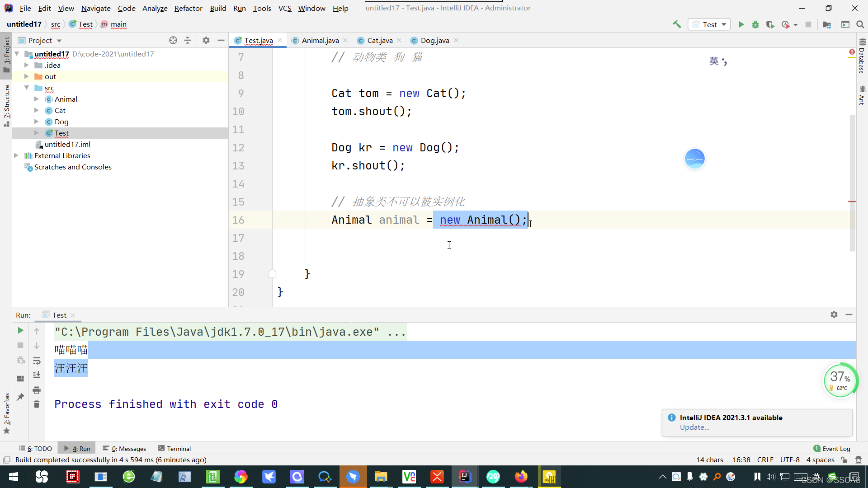This screenshot has width=868, height=488.
Task: Minimize the Run tool window
Action: coord(849,314)
